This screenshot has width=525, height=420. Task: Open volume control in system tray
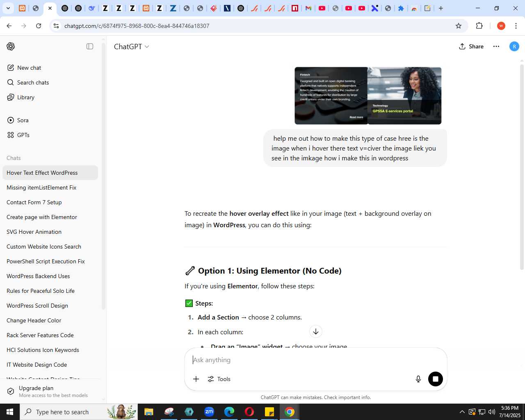coord(492,412)
